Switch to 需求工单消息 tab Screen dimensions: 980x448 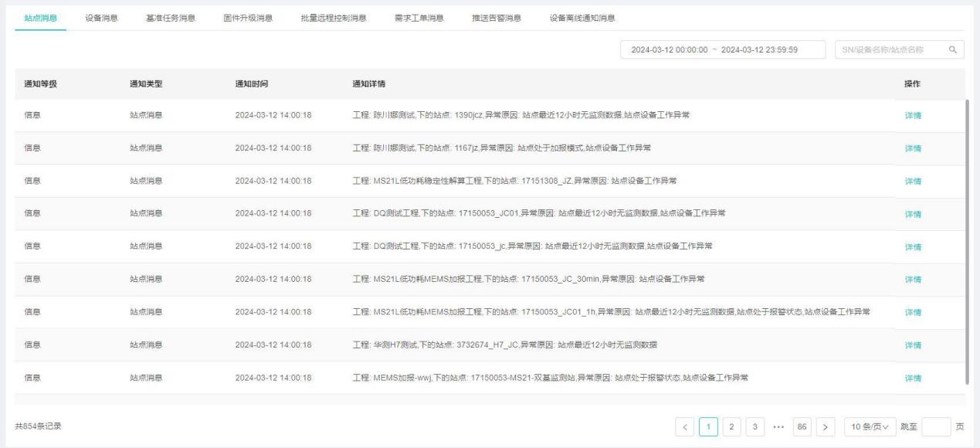pyautogui.click(x=419, y=18)
